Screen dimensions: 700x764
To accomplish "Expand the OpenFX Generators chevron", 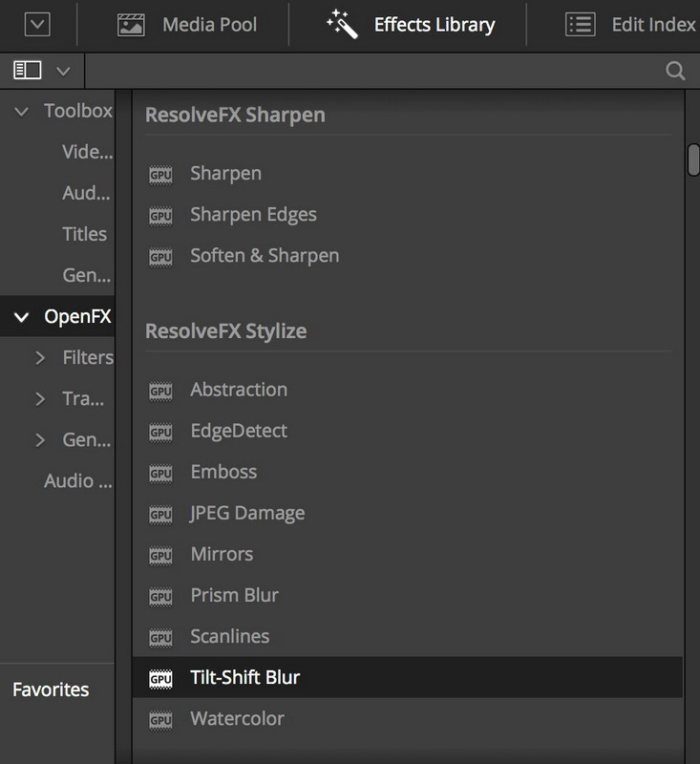I will [x=40, y=440].
